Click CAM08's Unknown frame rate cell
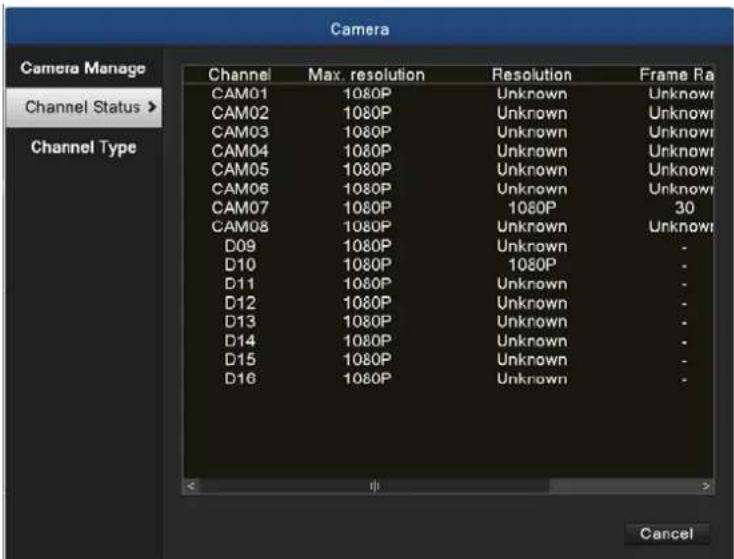The height and width of the screenshot is (559, 734). pyautogui.click(x=681, y=227)
